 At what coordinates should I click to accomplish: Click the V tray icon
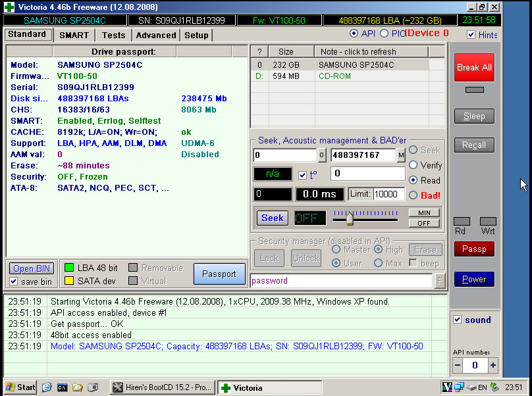click(x=448, y=387)
